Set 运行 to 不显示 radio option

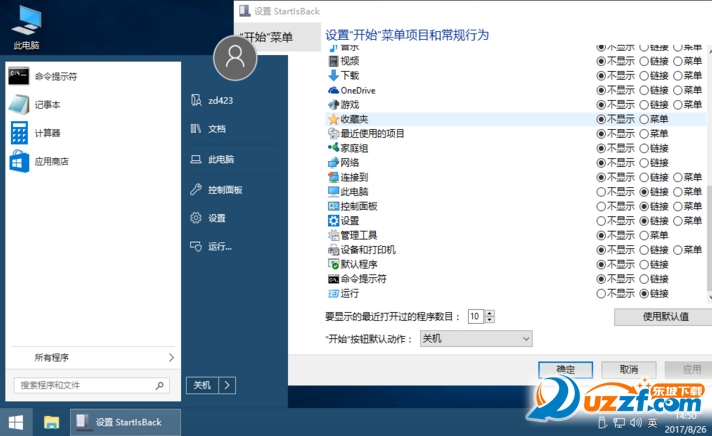click(601, 293)
